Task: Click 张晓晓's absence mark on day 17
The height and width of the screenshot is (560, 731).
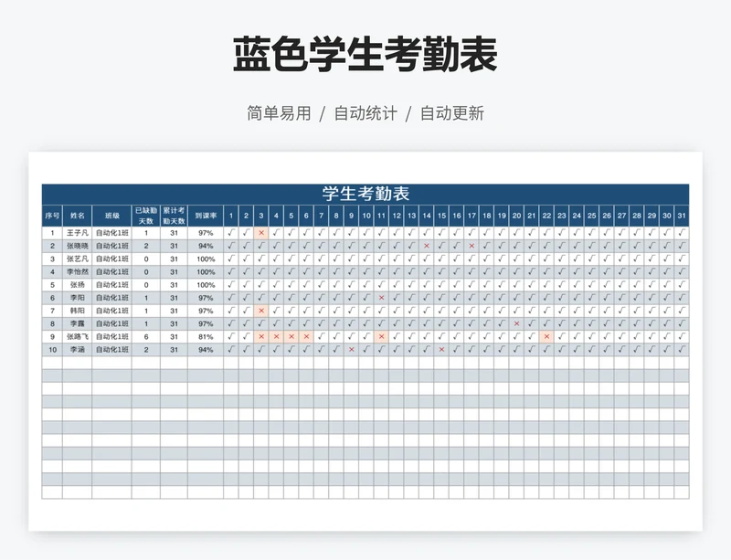Action: [471, 246]
